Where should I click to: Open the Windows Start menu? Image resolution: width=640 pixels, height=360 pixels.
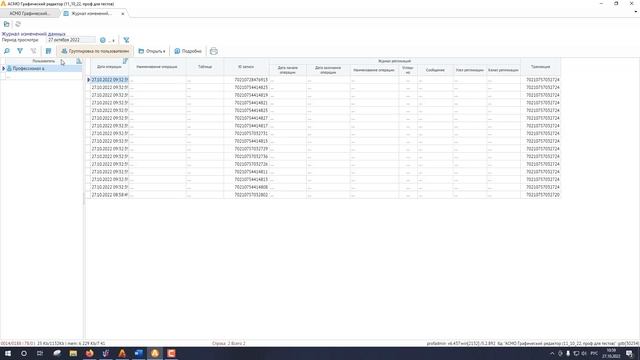click(8, 353)
